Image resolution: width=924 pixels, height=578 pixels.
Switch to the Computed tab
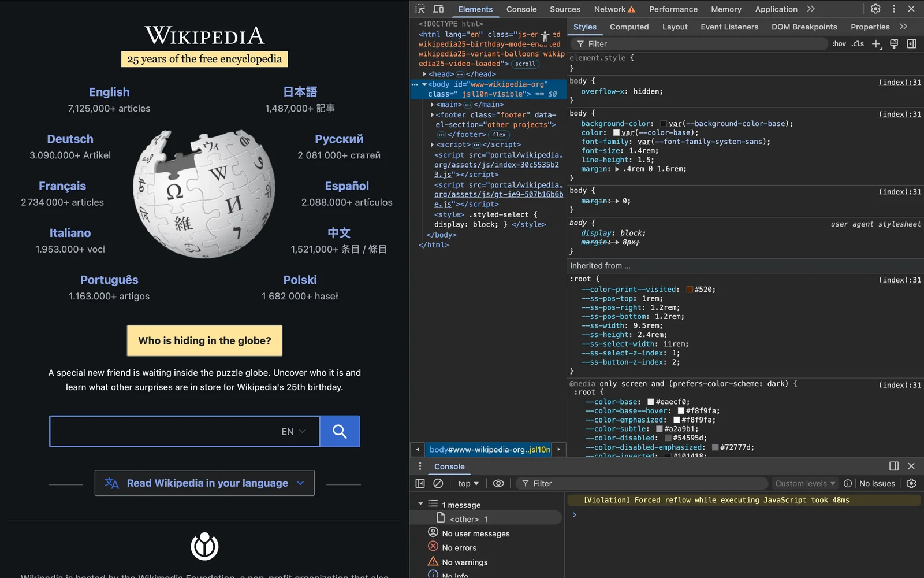629,27
